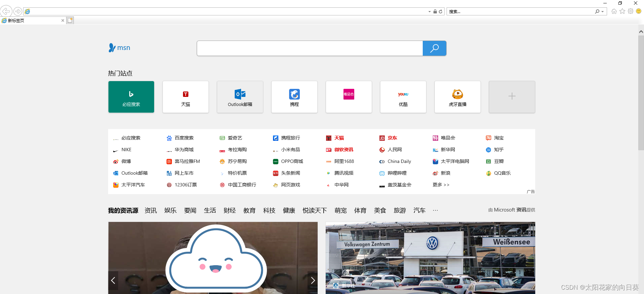Click the vertical scrollbar thumb
644x294 pixels.
[641, 93]
